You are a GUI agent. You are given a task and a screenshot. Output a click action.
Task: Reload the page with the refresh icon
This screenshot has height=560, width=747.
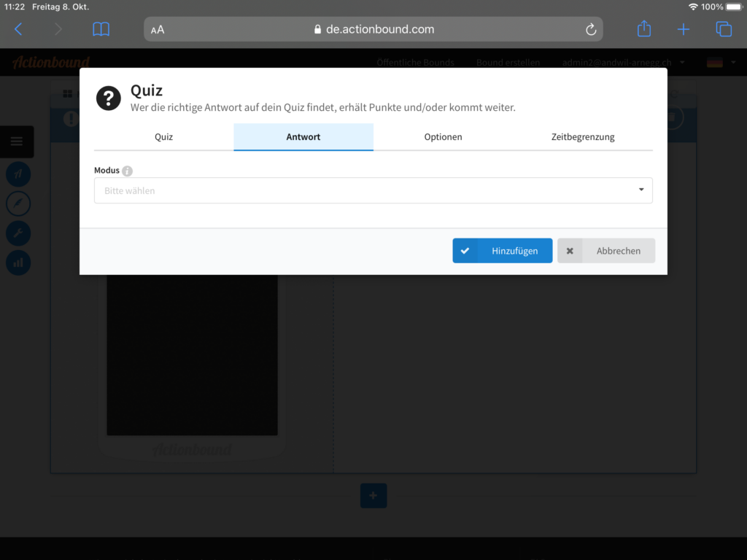(x=591, y=29)
